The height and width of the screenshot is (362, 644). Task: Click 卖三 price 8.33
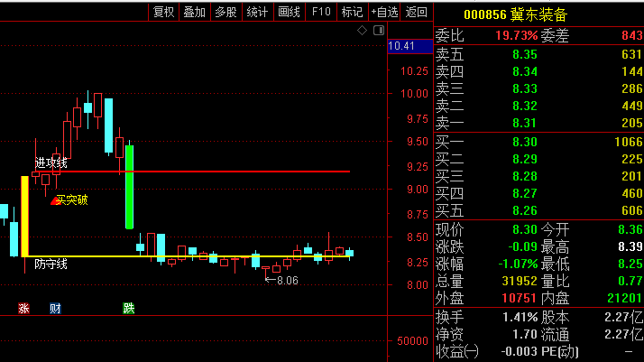[525, 88]
